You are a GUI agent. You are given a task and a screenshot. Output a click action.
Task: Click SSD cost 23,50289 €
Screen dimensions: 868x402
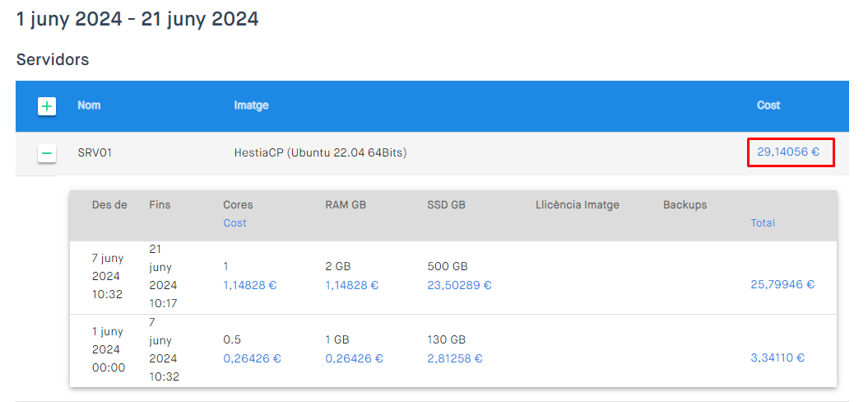459,286
